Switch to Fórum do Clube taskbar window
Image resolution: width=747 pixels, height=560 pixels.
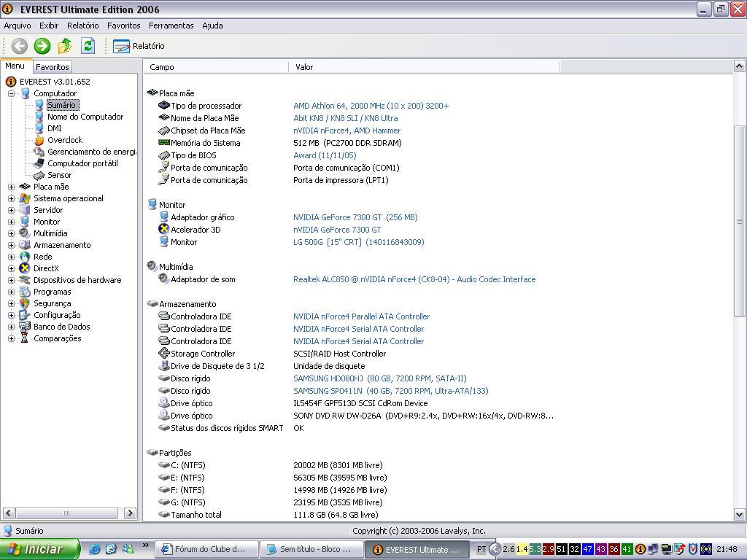(x=206, y=550)
